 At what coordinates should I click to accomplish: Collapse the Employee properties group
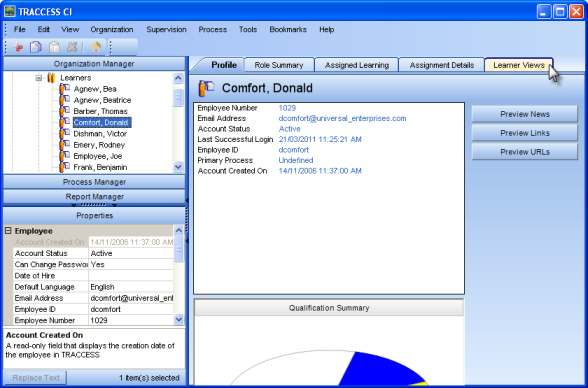8,231
